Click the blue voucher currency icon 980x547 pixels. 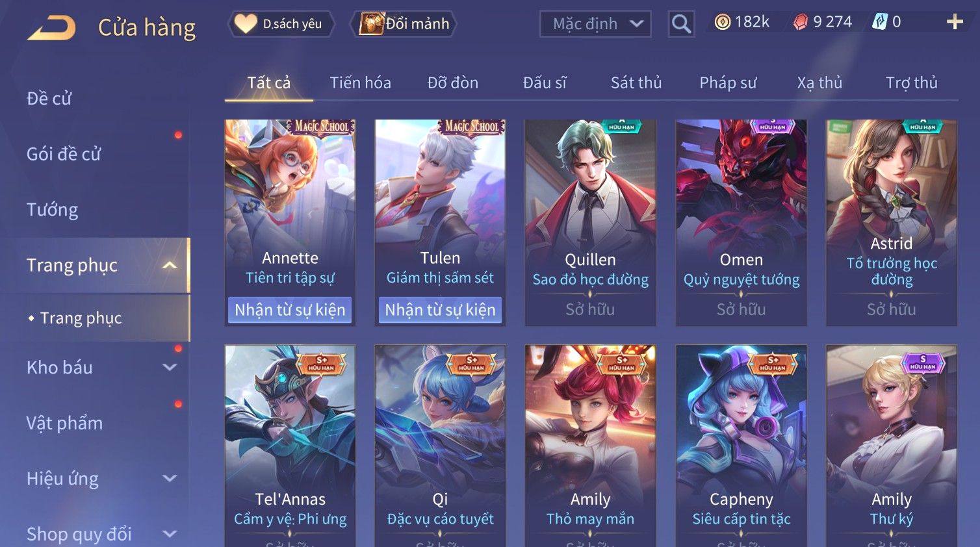click(879, 22)
